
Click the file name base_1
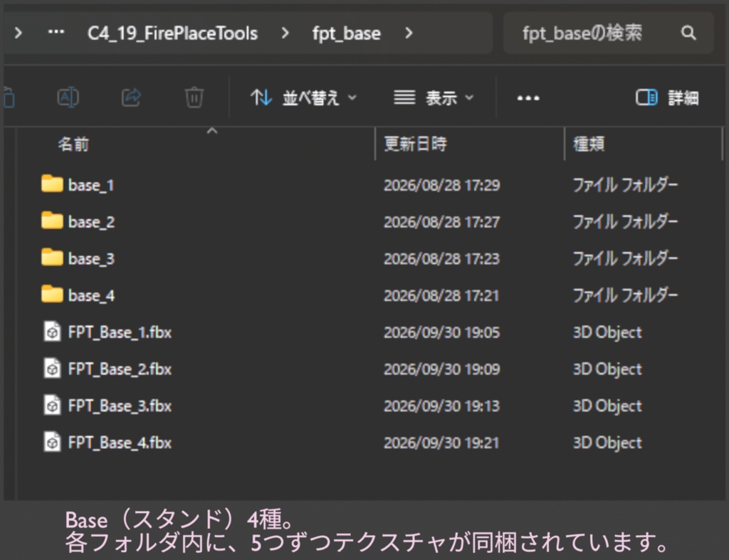(x=91, y=185)
